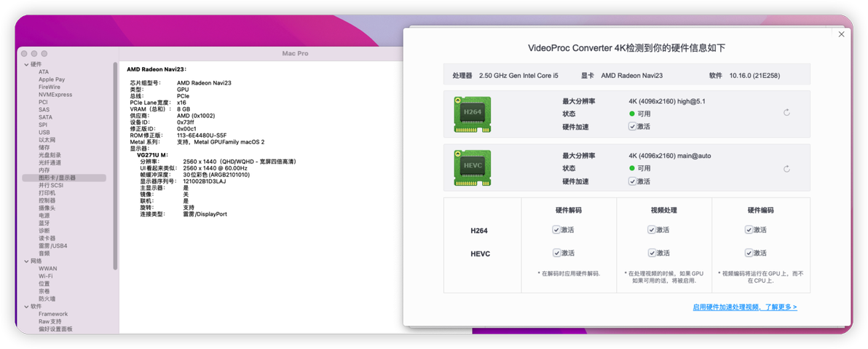The width and height of the screenshot is (868, 349).
Task: Click the H264 chip icon
Action: coord(472,114)
